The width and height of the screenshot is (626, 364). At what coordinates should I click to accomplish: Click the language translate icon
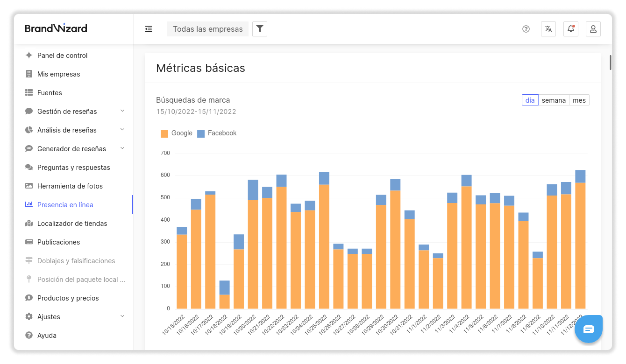tap(548, 29)
